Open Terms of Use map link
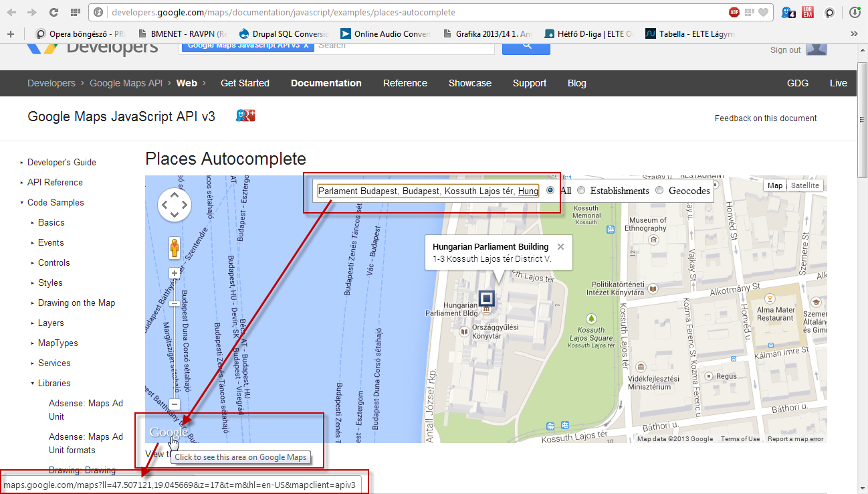This screenshot has width=868, height=494. 740,439
